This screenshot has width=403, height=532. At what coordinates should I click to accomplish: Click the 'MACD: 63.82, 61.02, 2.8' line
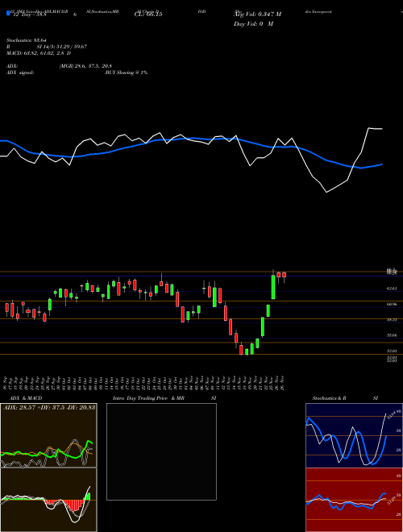tap(35, 53)
